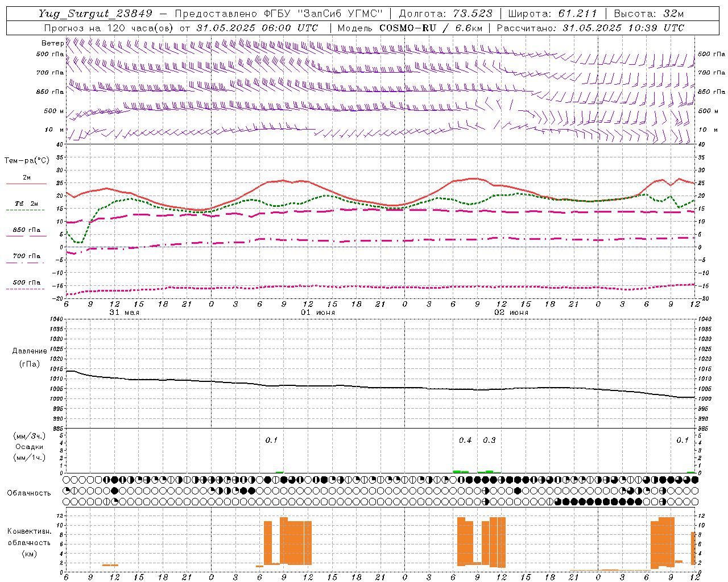Click the Ветер panel label

(x=52, y=43)
